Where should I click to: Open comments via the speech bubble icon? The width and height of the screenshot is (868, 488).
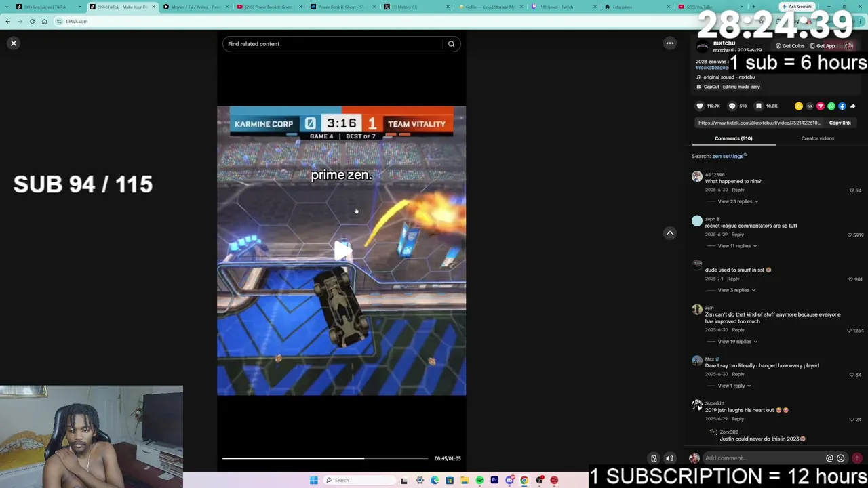coord(732,106)
